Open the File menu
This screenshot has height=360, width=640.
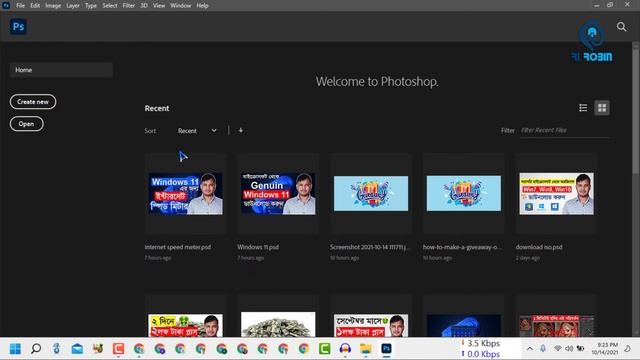(20, 6)
